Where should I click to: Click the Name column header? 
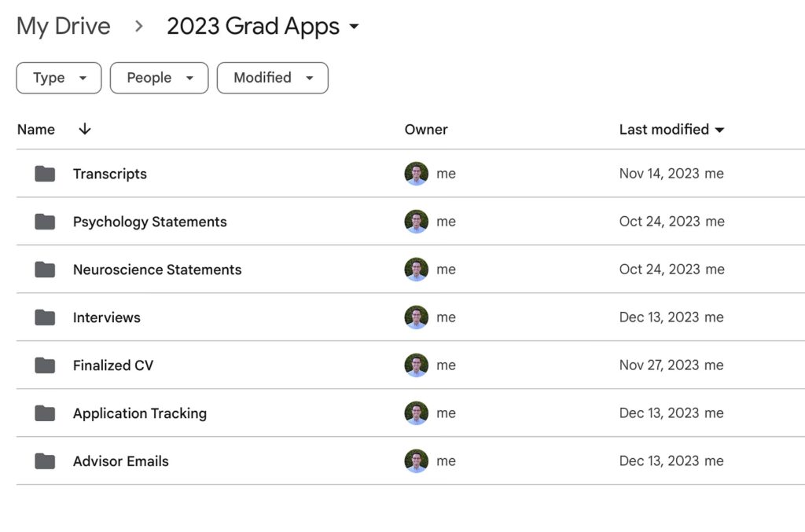(36, 130)
